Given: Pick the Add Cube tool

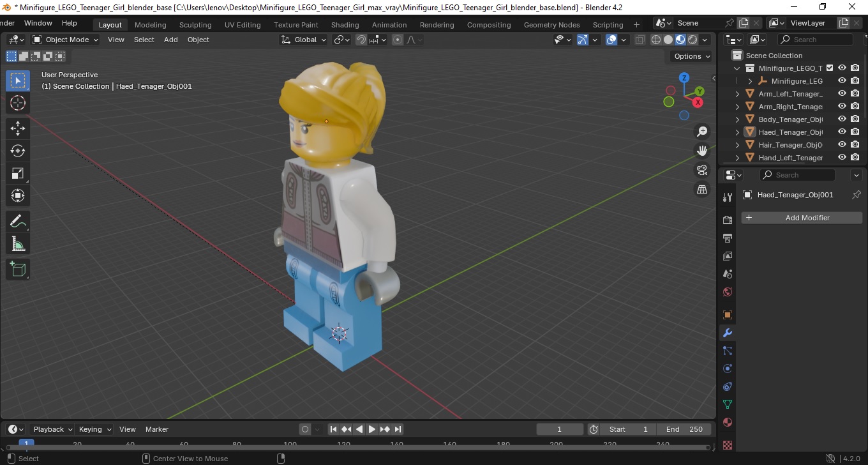Looking at the screenshot, I should pyautogui.click(x=18, y=270).
